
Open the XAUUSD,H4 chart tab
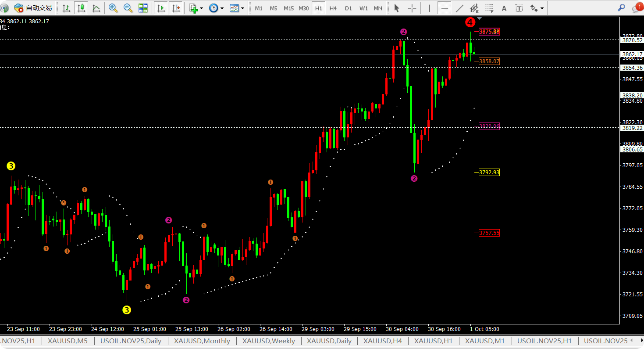pyautogui.click(x=383, y=341)
